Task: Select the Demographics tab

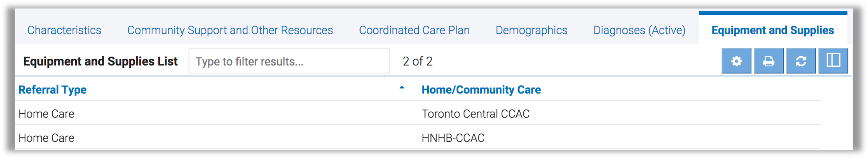Action: coord(531,30)
